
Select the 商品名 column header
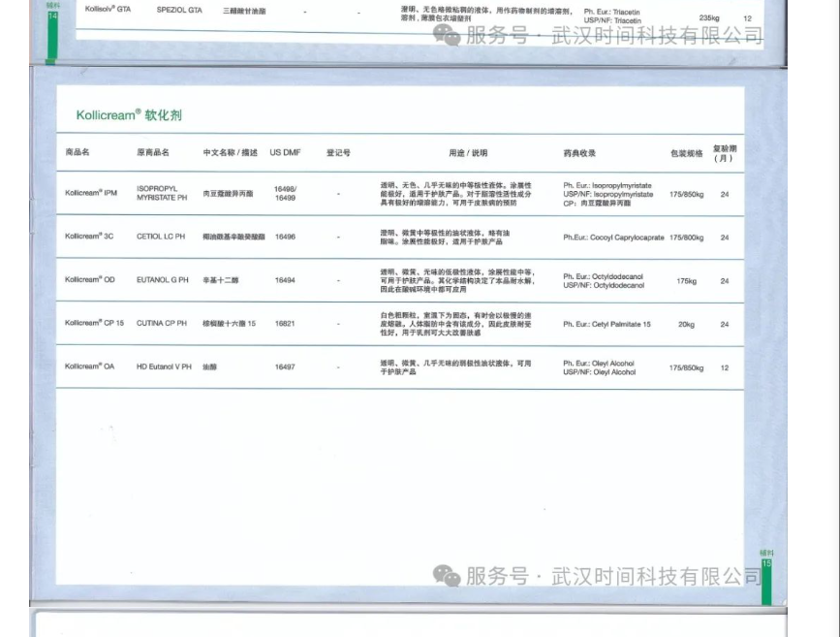click(x=78, y=152)
